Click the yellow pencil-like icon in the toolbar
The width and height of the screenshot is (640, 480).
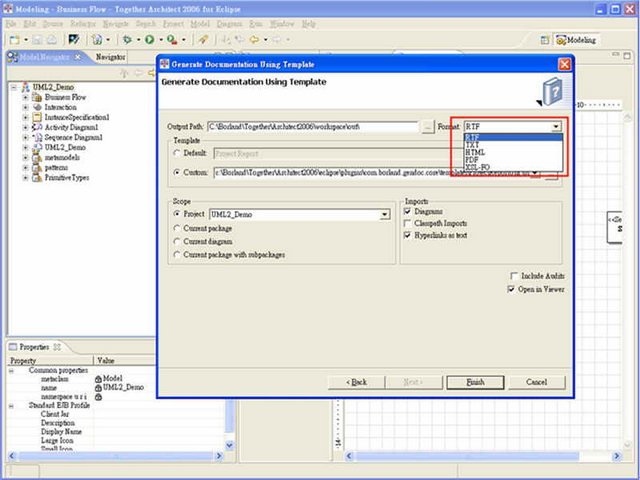(203, 40)
